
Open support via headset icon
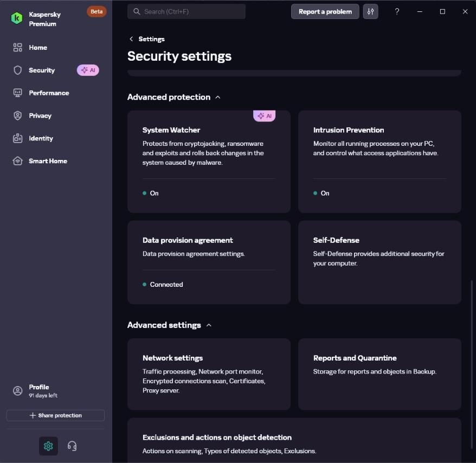(x=72, y=446)
